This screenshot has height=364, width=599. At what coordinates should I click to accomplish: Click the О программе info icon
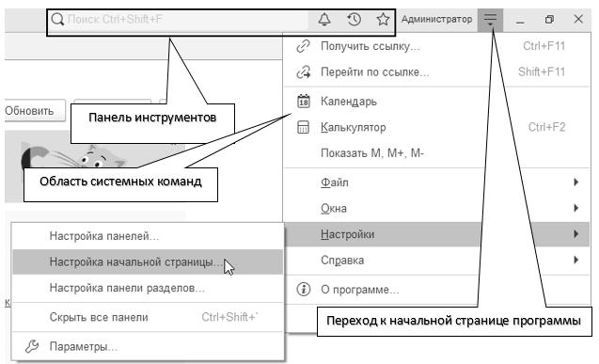304,289
